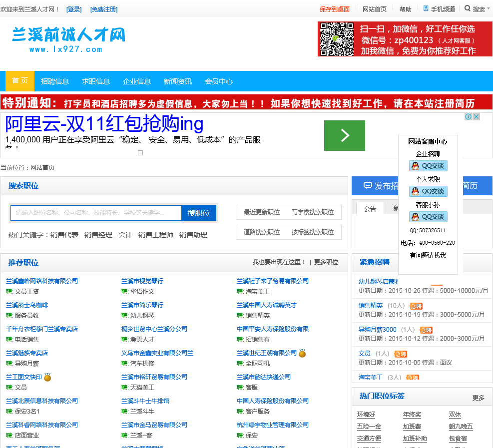Open urgent job 幼儿钢琴启蒙教

click(379, 281)
